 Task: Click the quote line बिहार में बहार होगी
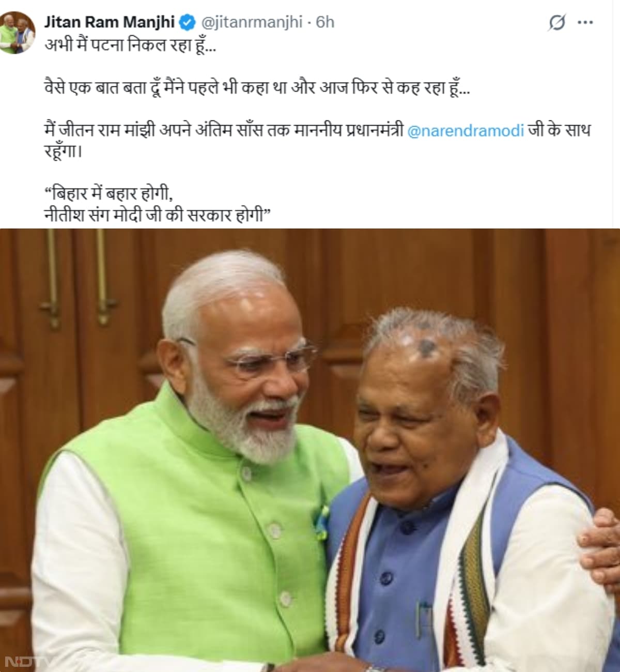109,193
